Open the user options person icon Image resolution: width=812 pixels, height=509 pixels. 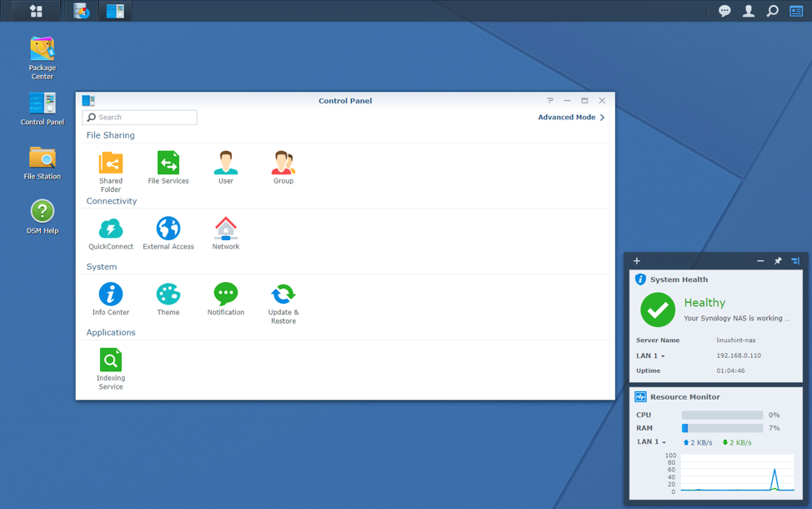click(x=749, y=11)
